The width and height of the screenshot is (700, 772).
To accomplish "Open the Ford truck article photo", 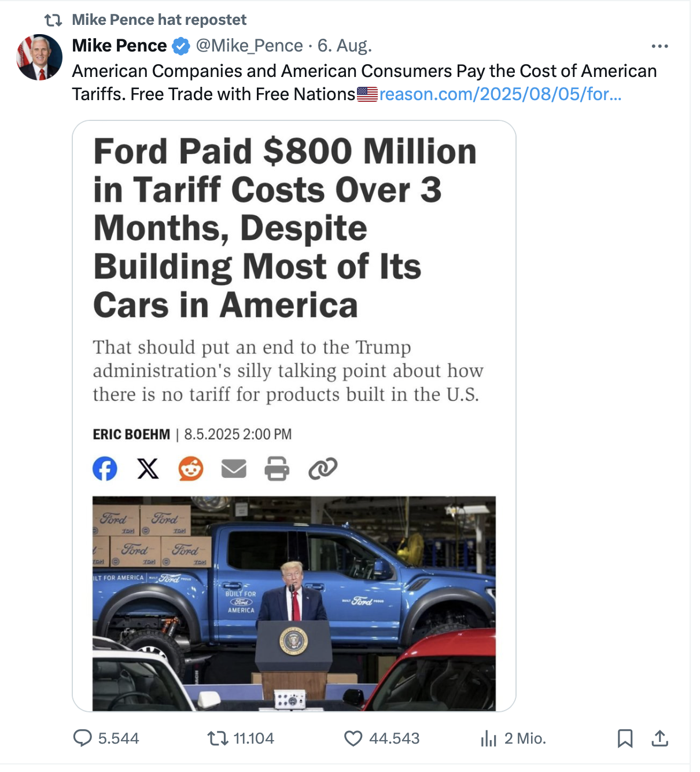I will pos(294,602).
